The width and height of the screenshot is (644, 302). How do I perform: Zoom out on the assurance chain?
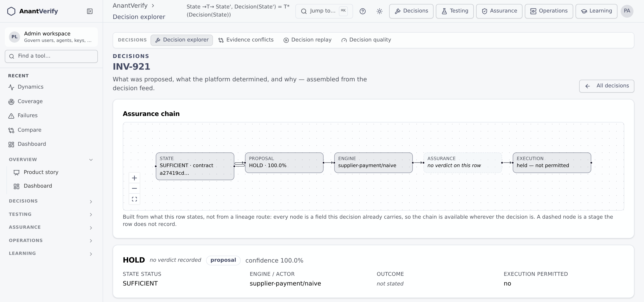(x=134, y=188)
